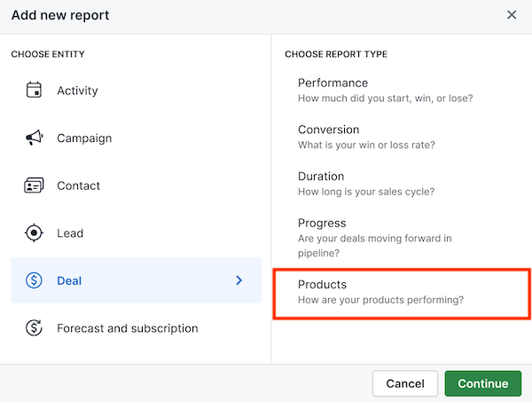Image resolution: width=532 pixels, height=402 pixels.
Task: Expand the Deal entity chevron arrow
Action: coord(239,280)
